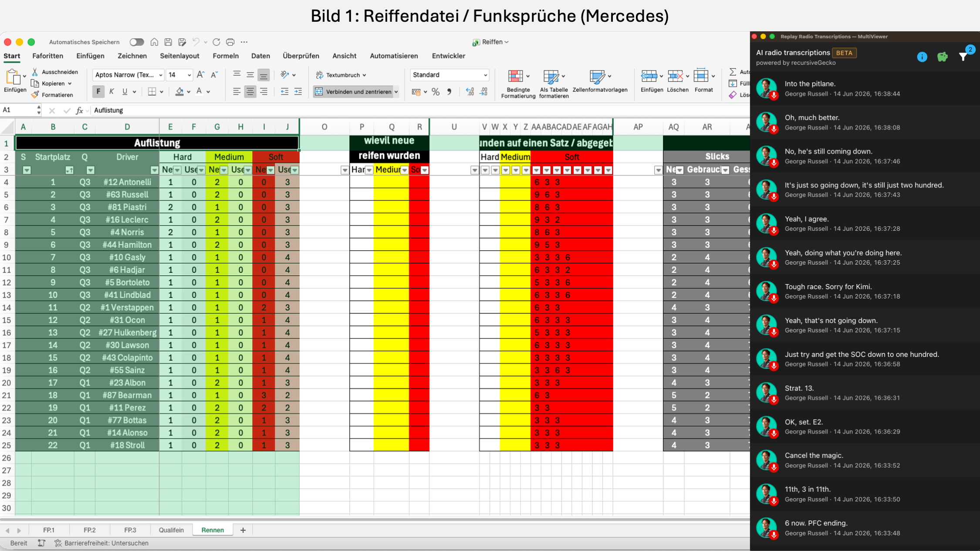Viewport: 980px width, 551px height.
Task: Open the Faforitten ribbon tab
Action: (47, 56)
